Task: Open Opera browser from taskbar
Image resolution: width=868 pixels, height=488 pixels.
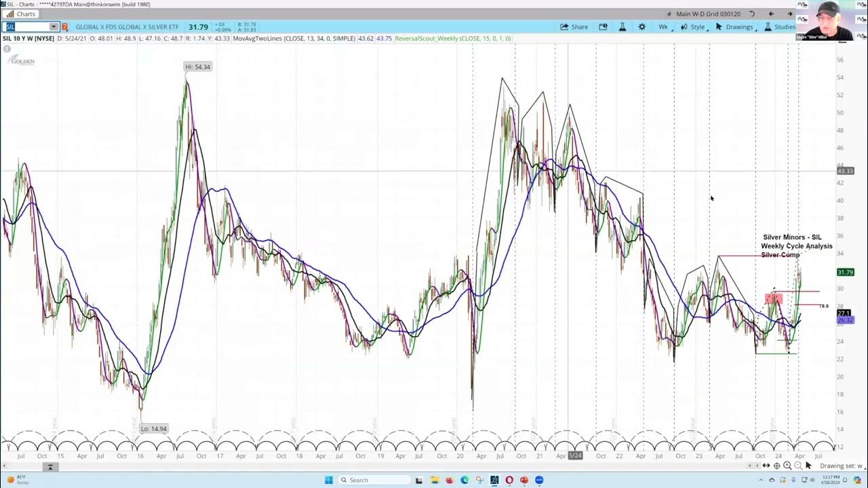Action: click(509, 480)
